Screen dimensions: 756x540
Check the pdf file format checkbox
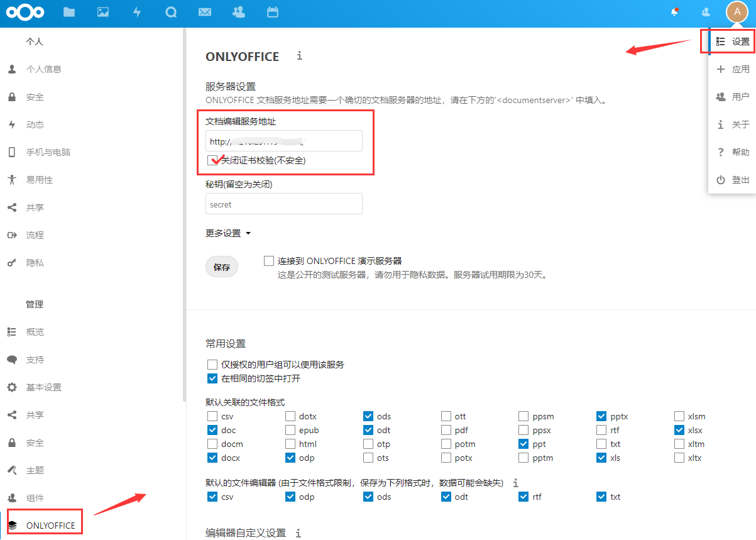click(x=446, y=431)
